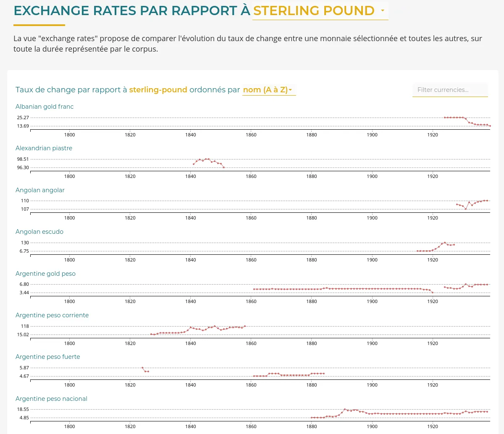Click the Angolan escudo currency title
This screenshot has height=434, width=504.
pyautogui.click(x=39, y=232)
